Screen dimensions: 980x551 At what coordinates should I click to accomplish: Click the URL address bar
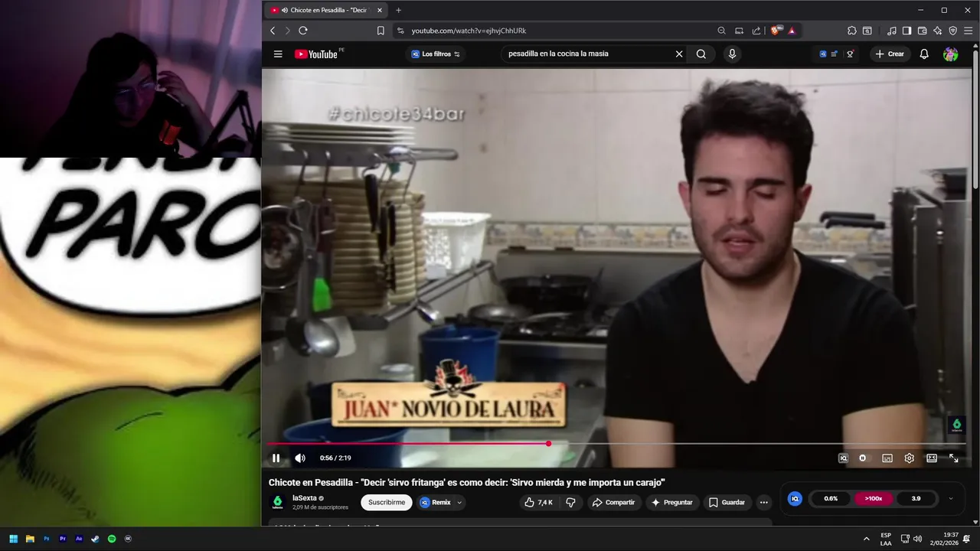pyautogui.click(x=559, y=31)
